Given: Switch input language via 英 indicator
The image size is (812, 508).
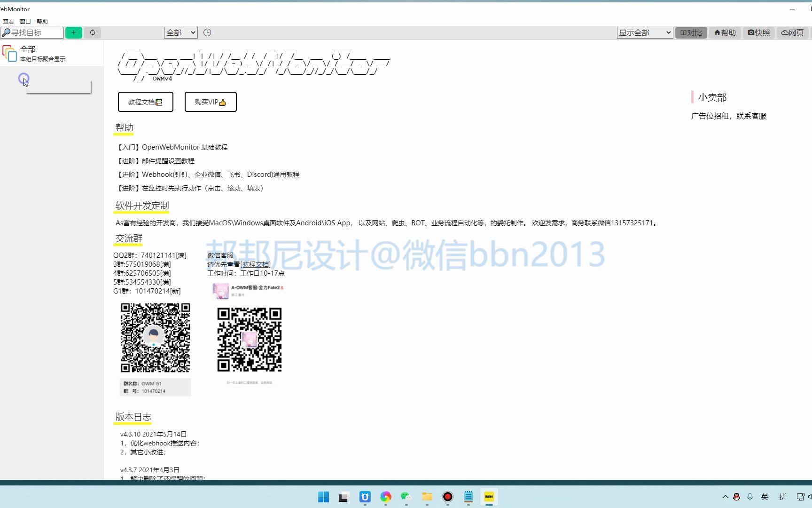Looking at the screenshot, I should (765, 497).
